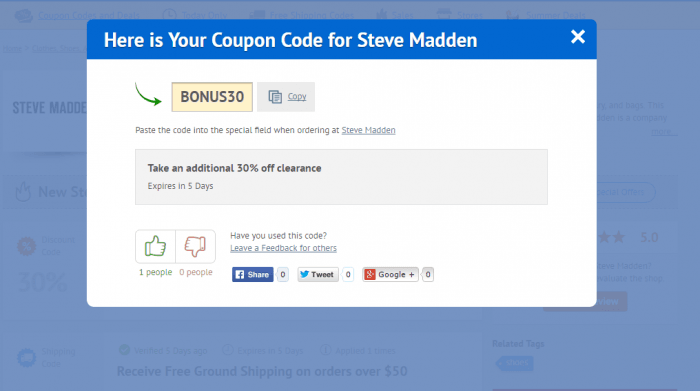Viewport: 700px width, 391px height.
Task: Click the shoes related tag
Action: pyautogui.click(x=515, y=363)
